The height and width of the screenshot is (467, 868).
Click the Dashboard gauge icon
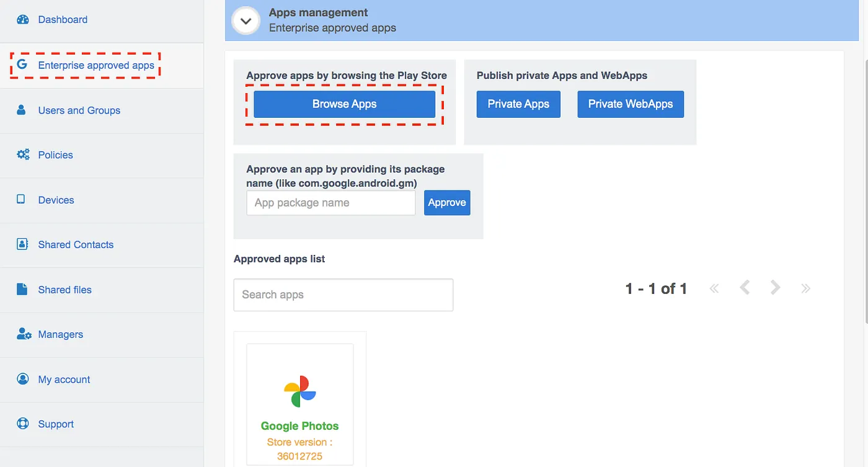23,19
